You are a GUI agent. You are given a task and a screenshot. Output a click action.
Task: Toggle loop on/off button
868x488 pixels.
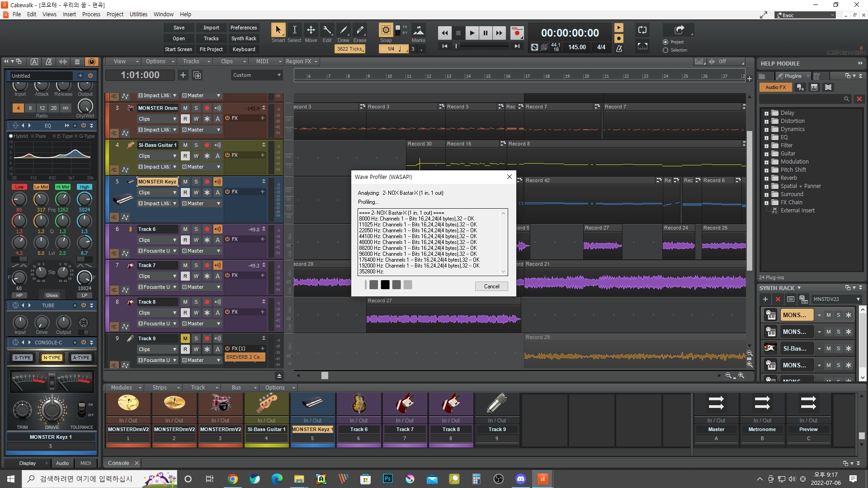642,30
